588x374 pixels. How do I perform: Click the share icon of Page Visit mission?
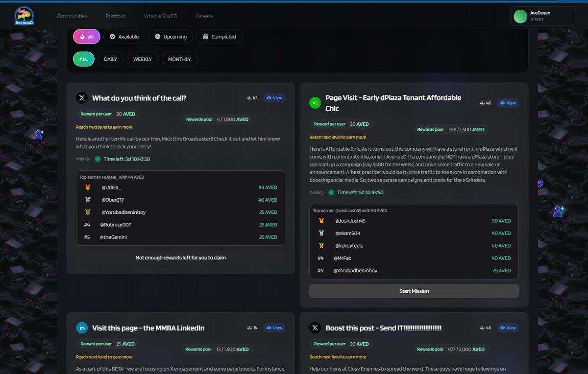click(x=315, y=103)
